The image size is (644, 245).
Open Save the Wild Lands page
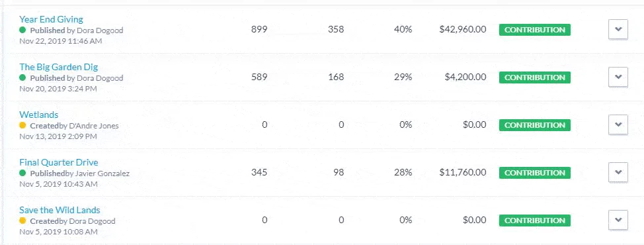pyautogui.click(x=60, y=210)
